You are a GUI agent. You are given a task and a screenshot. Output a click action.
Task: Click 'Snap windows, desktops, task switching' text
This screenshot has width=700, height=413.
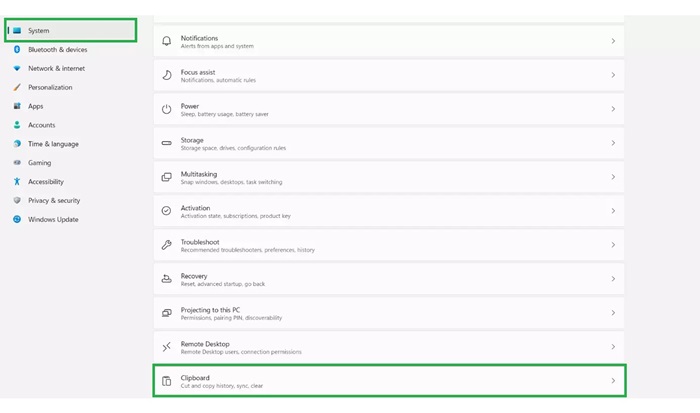point(231,182)
